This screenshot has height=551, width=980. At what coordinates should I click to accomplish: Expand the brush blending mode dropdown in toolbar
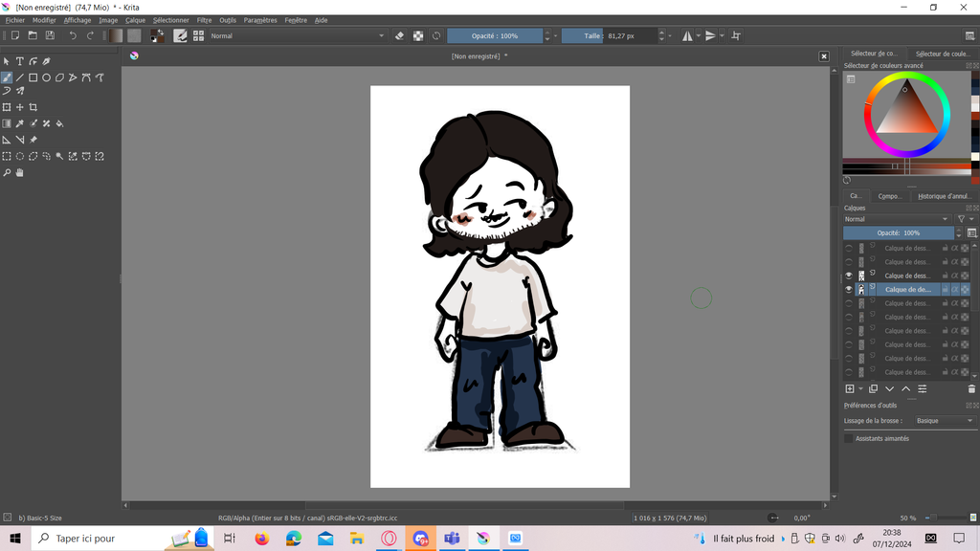point(297,35)
